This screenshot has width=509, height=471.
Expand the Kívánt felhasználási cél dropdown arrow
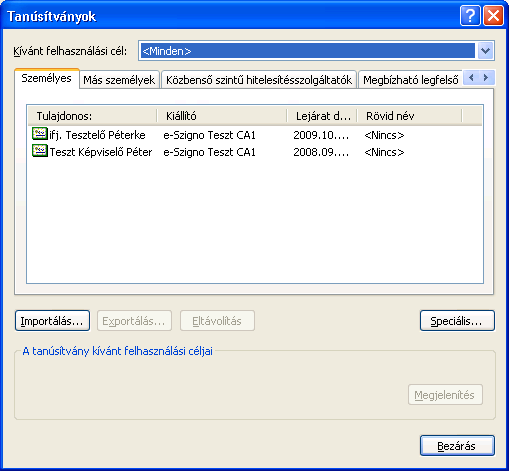pyautogui.click(x=485, y=51)
